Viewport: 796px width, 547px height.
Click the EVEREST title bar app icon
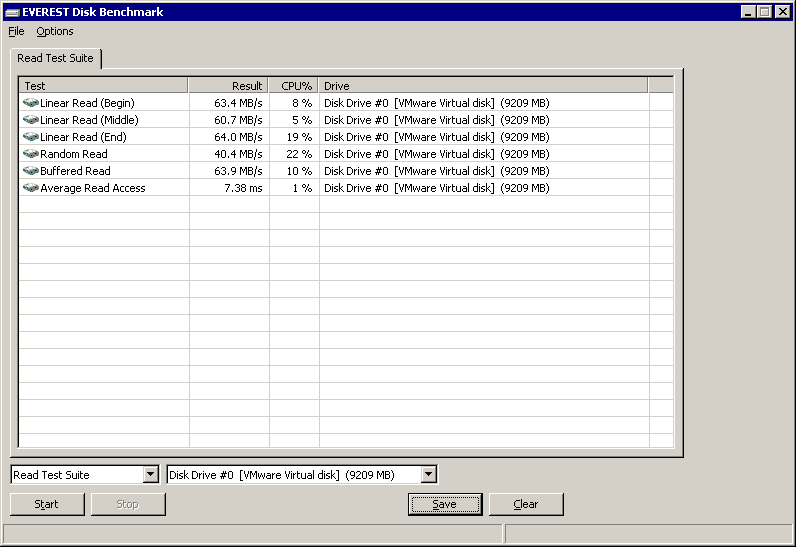(12, 12)
